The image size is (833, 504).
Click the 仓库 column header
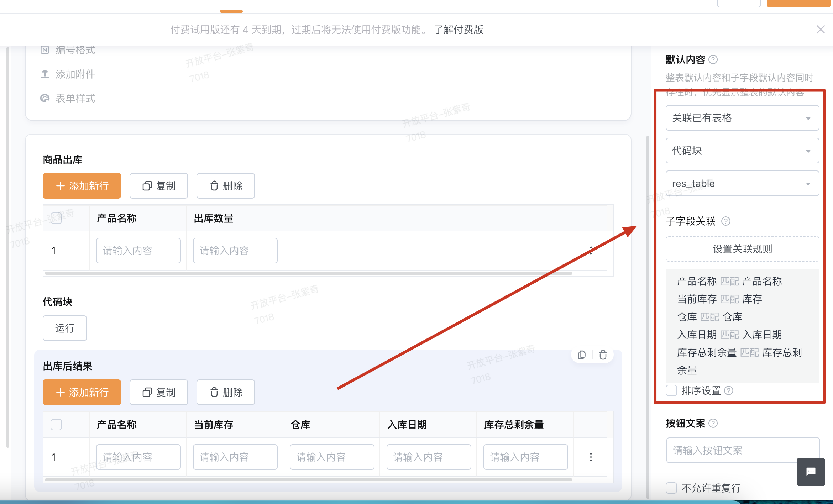point(300,425)
